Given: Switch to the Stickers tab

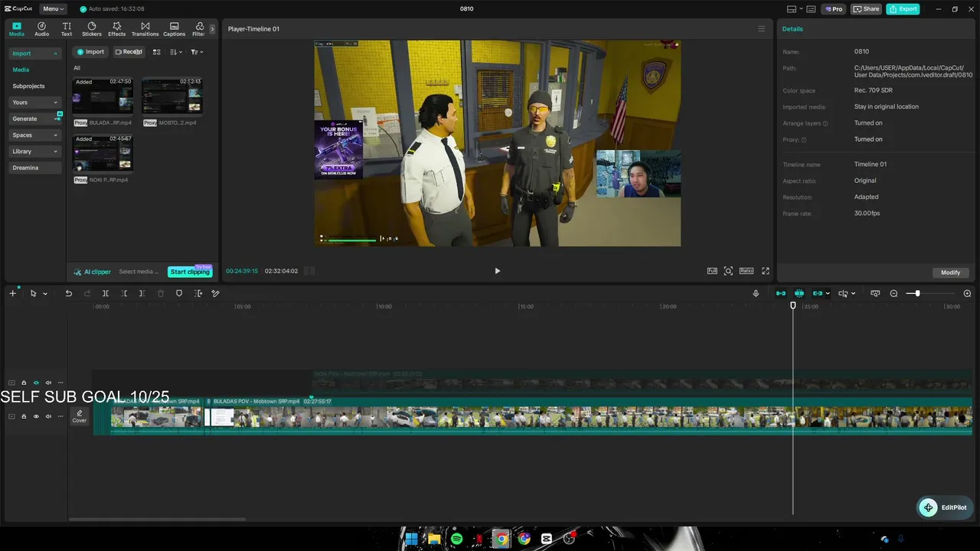Looking at the screenshot, I should [x=92, y=29].
